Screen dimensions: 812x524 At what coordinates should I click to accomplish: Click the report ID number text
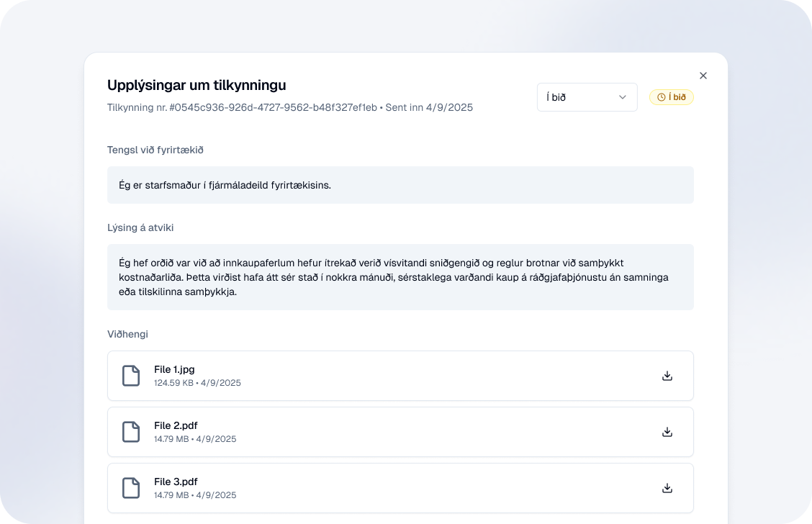(x=274, y=107)
